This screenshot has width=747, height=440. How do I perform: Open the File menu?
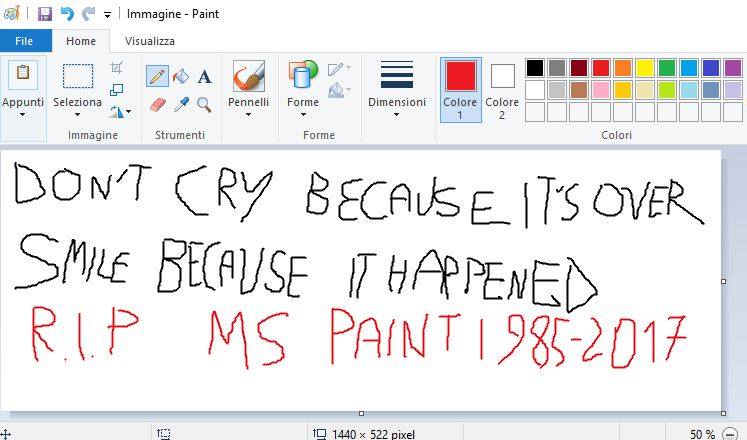pos(24,41)
